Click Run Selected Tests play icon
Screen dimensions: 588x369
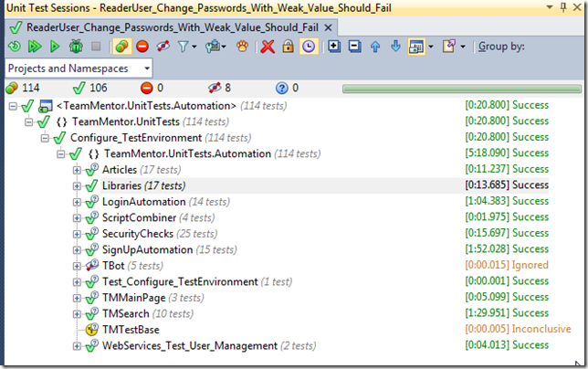coord(55,47)
